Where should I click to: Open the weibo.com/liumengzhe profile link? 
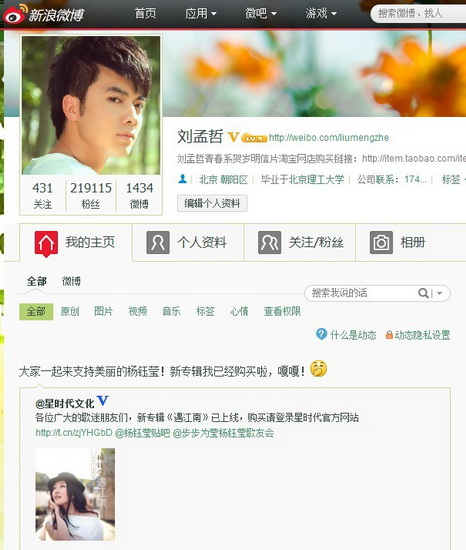click(329, 138)
